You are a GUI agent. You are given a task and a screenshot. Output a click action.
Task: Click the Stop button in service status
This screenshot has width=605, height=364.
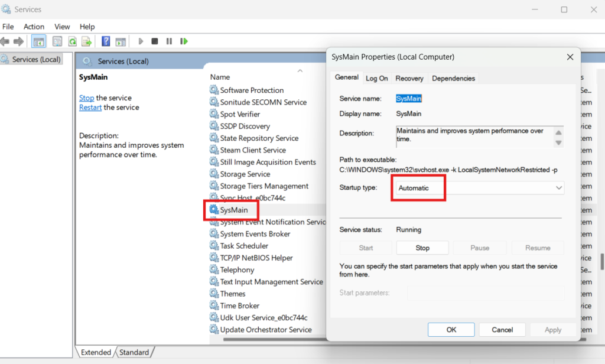coord(422,248)
